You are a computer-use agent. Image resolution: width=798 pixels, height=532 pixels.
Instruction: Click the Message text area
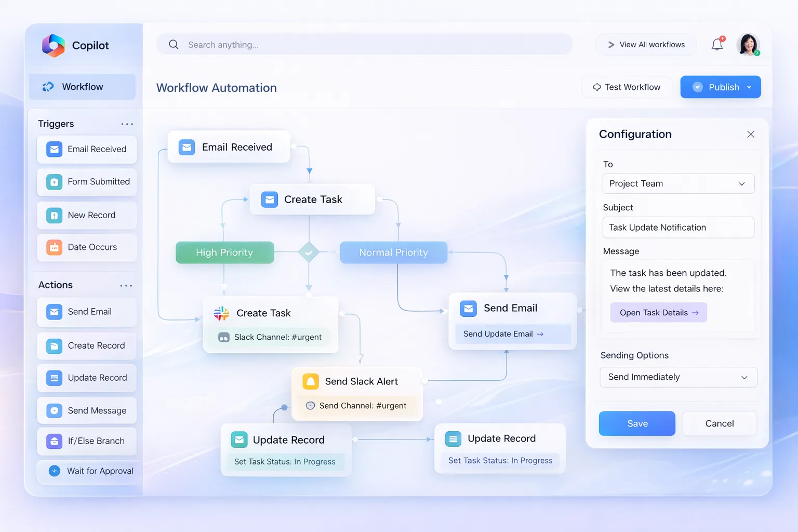679,296
